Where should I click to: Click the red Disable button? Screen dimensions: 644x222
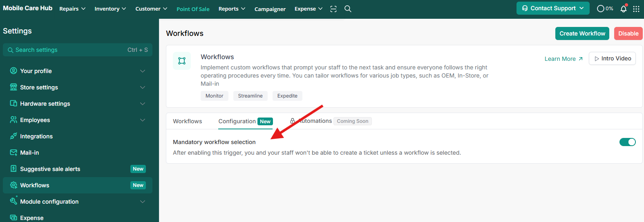pos(628,33)
